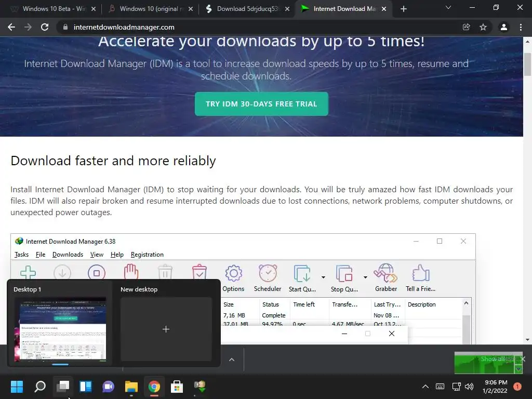This screenshot has height=399, width=532.
Task: Open the Windows Start button
Action: [x=17, y=387]
